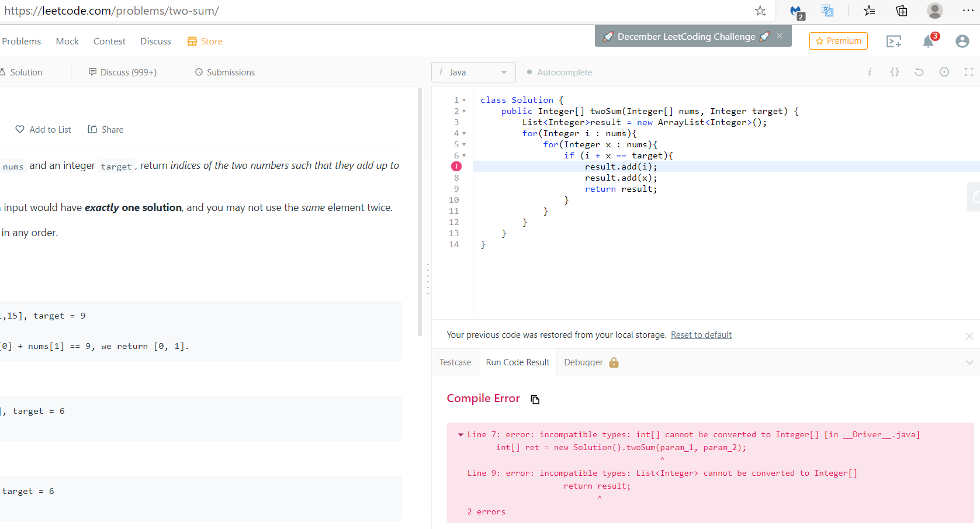Click the Reset to default link
The image size is (980, 529).
click(x=701, y=335)
